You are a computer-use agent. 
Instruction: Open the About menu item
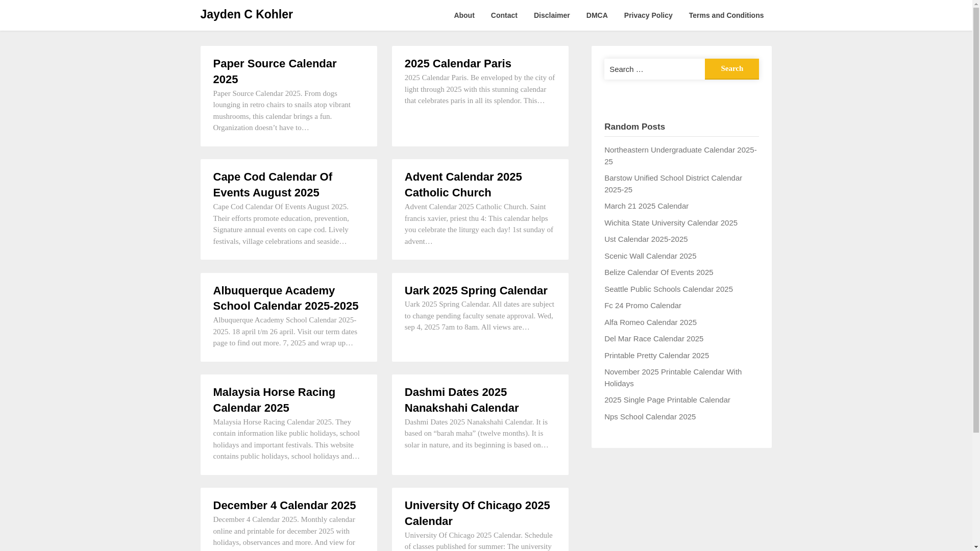point(464,15)
